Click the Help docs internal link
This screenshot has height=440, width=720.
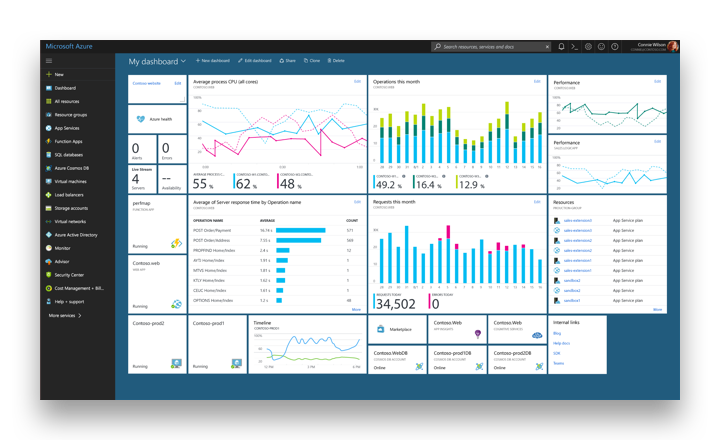tap(562, 343)
